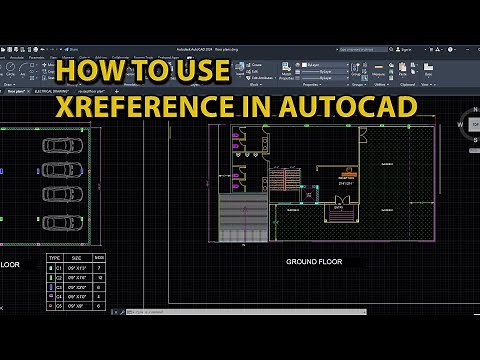The height and width of the screenshot is (360, 480).
Task: Switch to the ELECTRICAL DRAWING file tab
Action: click(52, 91)
